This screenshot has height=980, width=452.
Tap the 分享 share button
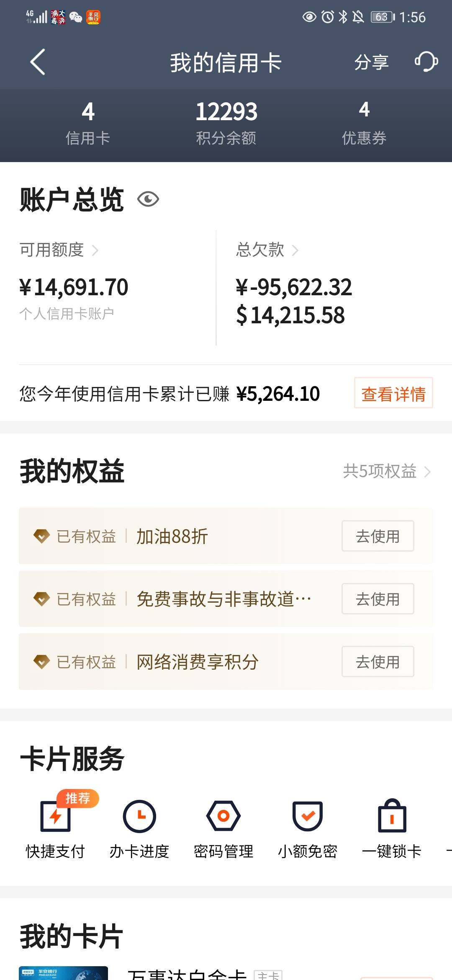click(372, 62)
